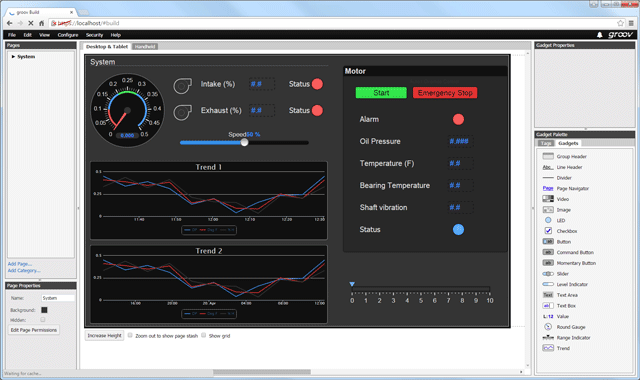Click the page Background color swatch

[44, 310]
